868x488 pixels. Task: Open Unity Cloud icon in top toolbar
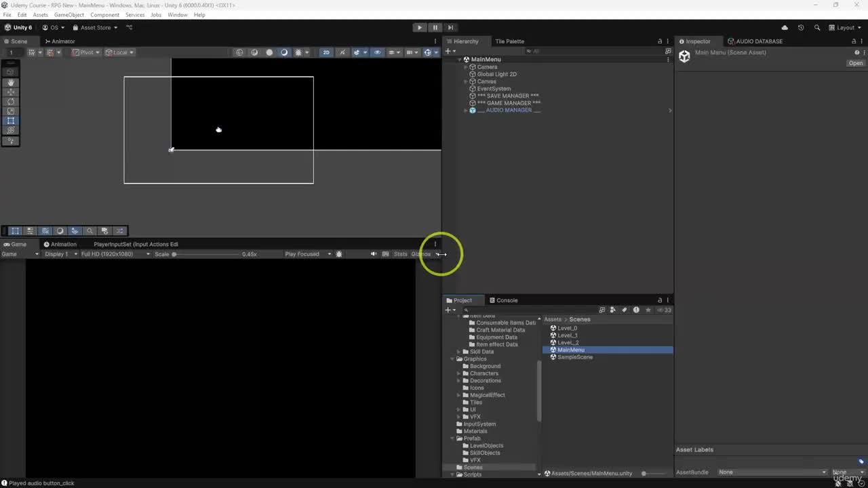[x=785, y=28]
